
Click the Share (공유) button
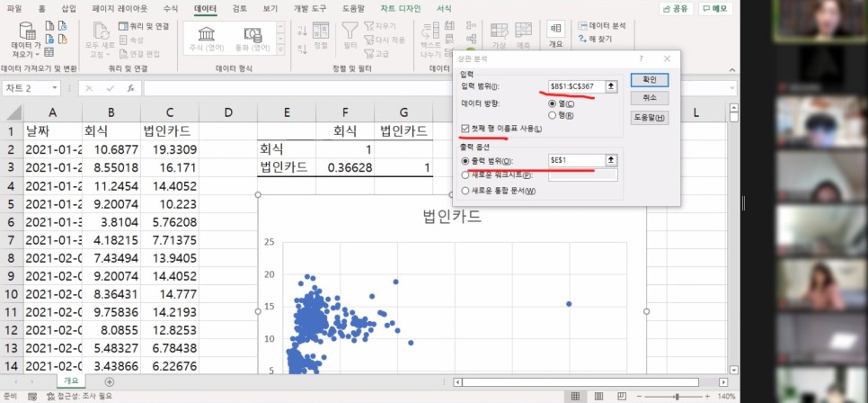point(676,8)
